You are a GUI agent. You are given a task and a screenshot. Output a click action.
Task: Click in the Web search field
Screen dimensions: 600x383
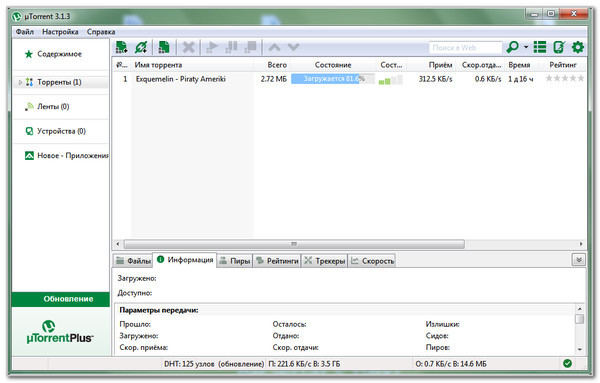point(465,48)
